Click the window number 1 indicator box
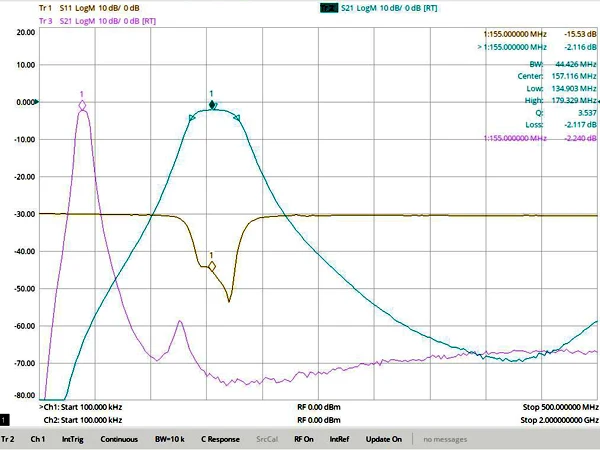Viewport: 600px width, 450px height. point(4,420)
